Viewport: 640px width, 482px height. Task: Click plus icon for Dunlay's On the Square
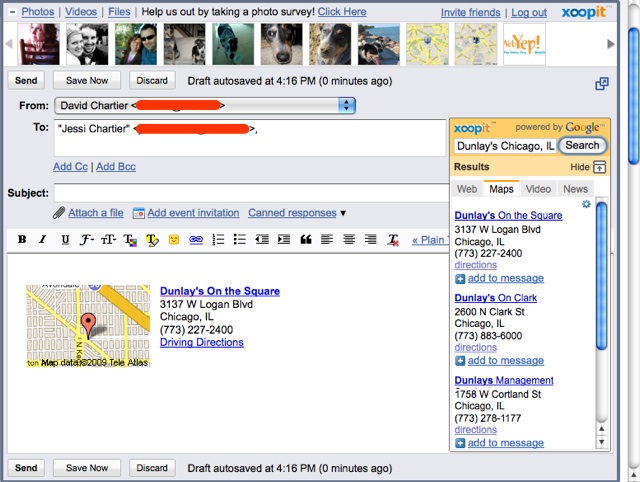(460, 279)
